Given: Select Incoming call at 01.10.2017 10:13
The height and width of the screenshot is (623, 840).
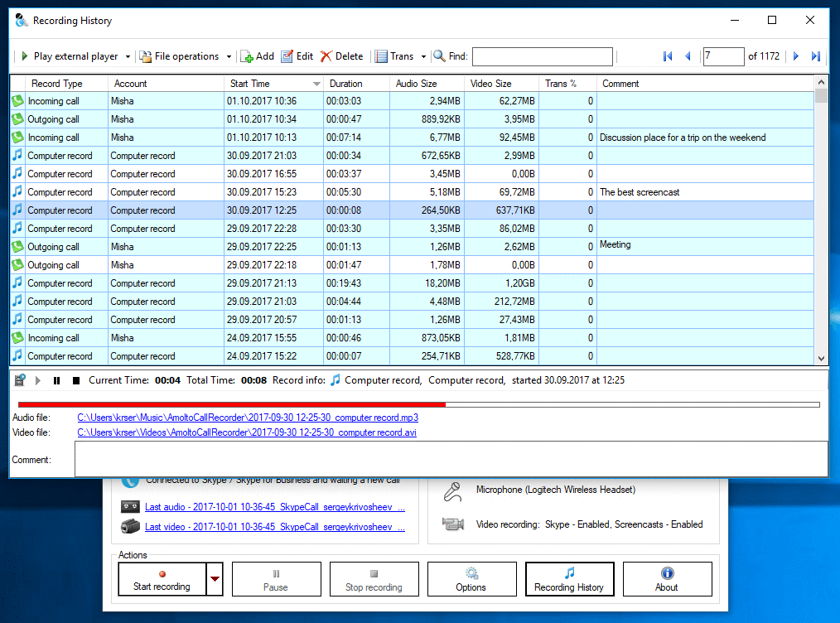Looking at the screenshot, I should pos(412,138).
